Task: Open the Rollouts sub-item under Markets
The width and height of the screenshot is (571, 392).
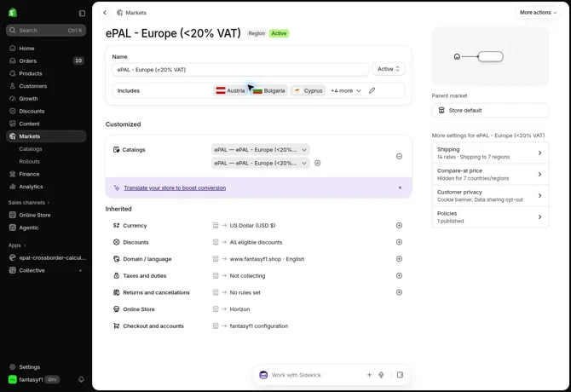Action: click(x=30, y=161)
